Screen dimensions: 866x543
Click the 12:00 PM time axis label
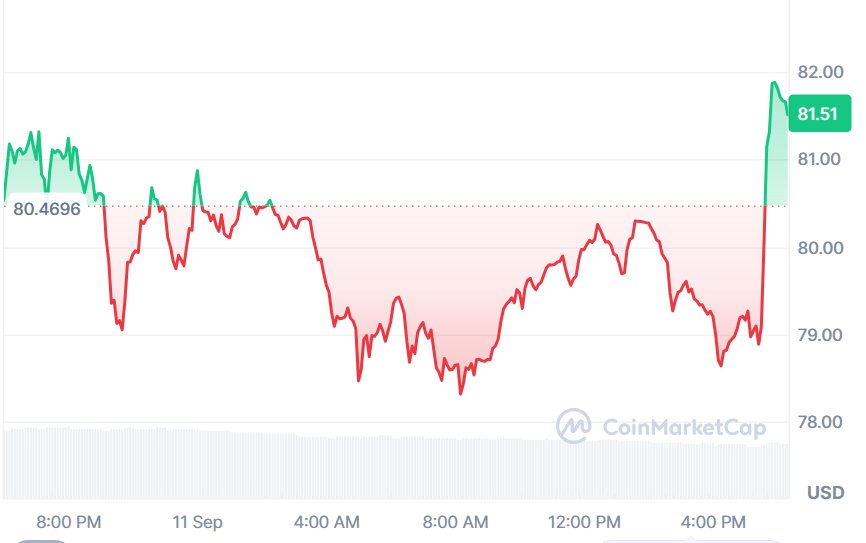[x=584, y=522]
